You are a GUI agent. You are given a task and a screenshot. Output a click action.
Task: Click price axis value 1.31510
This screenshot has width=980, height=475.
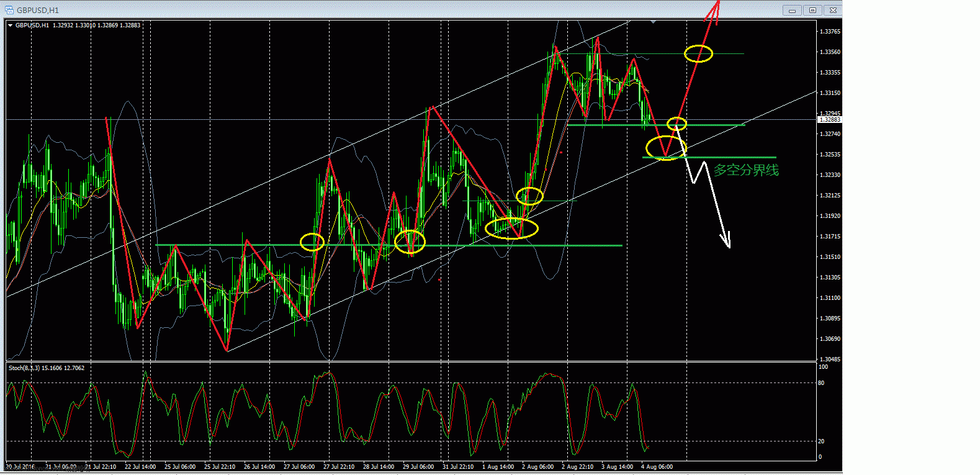point(830,256)
